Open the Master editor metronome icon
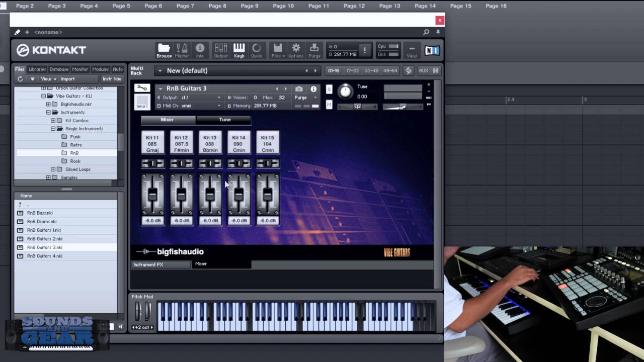 point(182,50)
